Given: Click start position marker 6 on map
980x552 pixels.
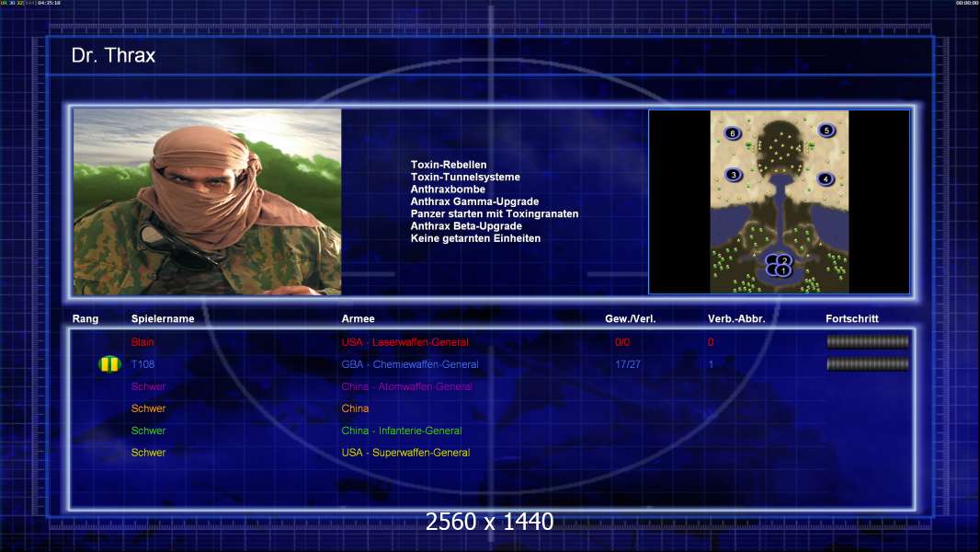Looking at the screenshot, I should point(732,133).
